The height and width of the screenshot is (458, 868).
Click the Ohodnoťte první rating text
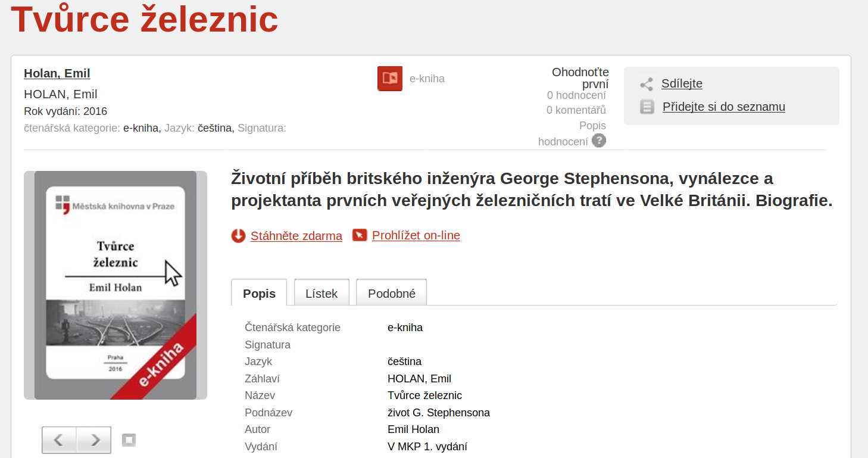pos(580,78)
